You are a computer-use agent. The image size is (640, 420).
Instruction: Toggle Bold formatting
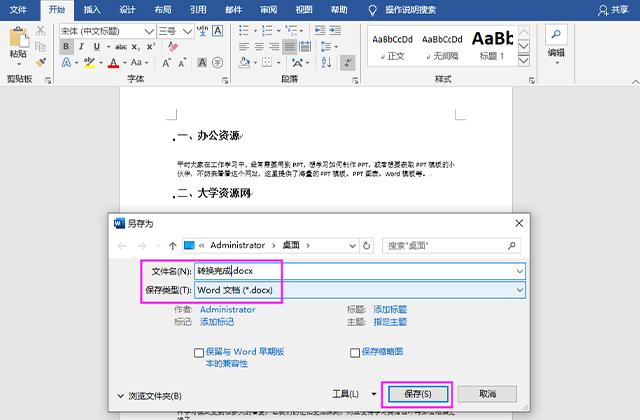pos(66,47)
